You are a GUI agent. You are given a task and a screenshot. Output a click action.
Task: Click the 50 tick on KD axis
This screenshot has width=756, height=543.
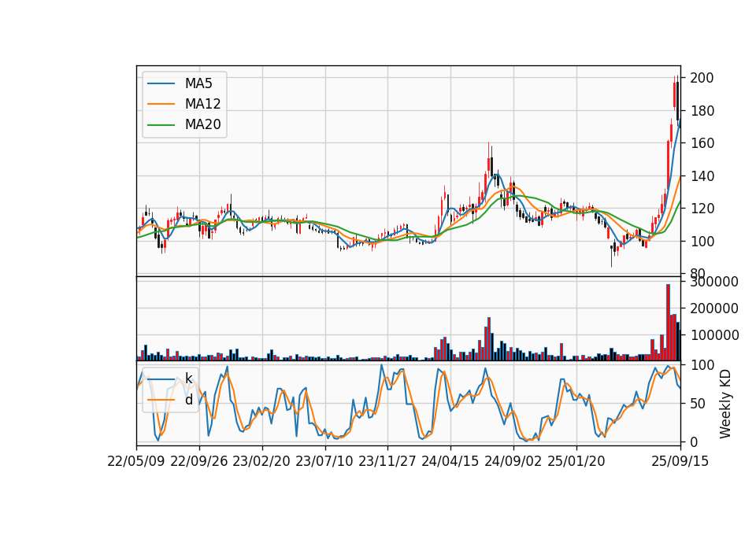click(699, 403)
